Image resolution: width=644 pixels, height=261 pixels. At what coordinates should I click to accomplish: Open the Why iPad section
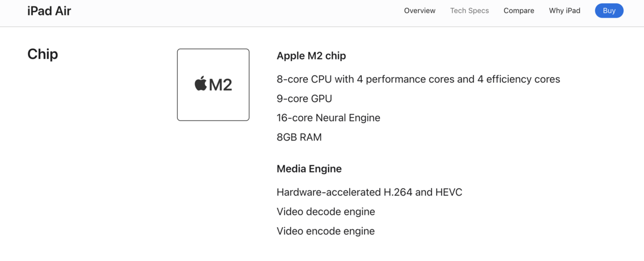tap(565, 11)
